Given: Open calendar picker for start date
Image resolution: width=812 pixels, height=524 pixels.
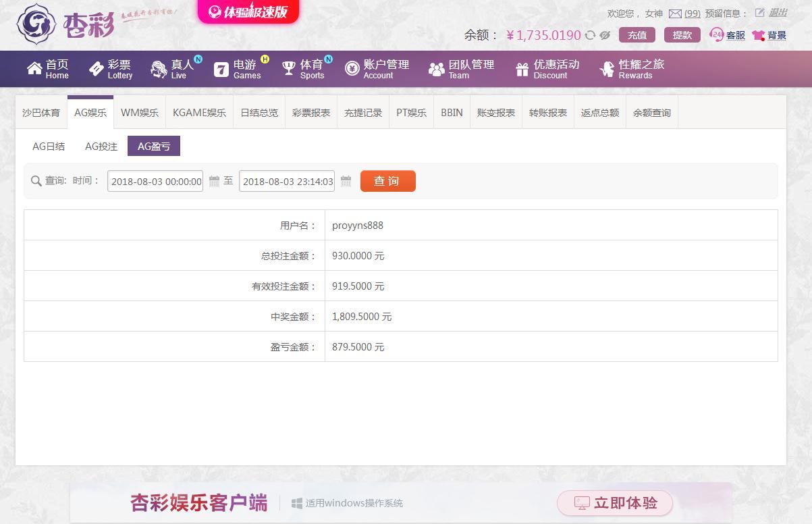Looking at the screenshot, I should [x=214, y=181].
